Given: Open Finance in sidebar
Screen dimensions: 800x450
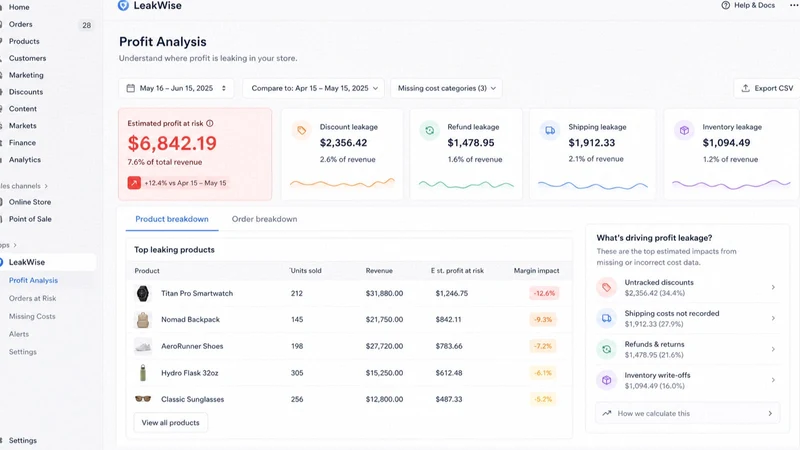Looking at the screenshot, I should coord(22,143).
